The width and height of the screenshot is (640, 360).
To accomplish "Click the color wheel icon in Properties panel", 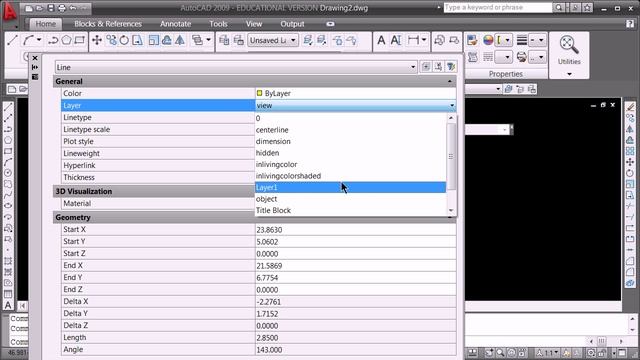I will (x=488, y=40).
